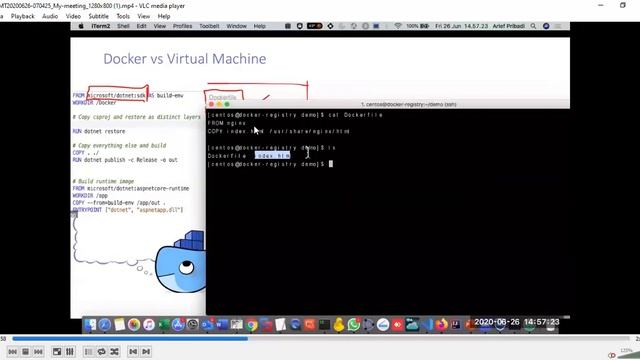Stop playback in VLC

tap(25, 351)
